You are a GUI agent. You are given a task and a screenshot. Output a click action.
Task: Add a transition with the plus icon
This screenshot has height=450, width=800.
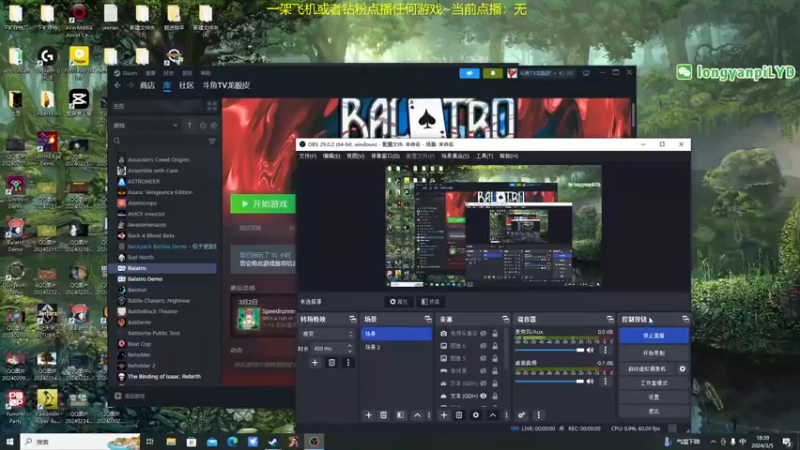[315, 362]
